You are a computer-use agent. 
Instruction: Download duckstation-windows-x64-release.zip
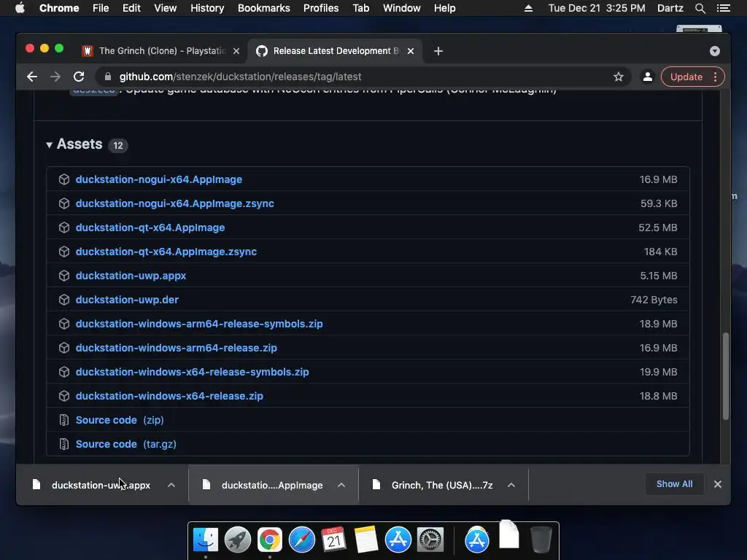tap(169, 396)
